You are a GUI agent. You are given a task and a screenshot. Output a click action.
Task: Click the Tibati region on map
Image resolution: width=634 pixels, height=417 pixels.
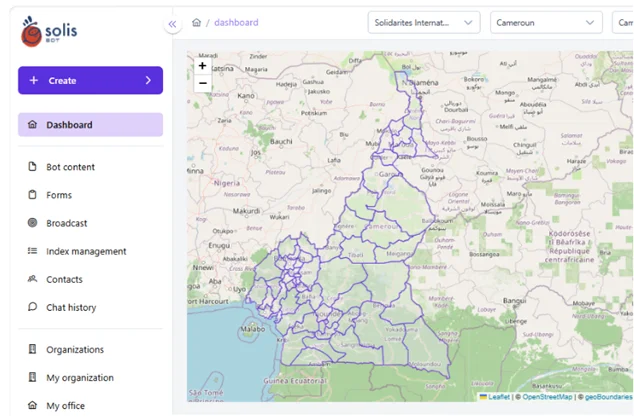pos(356,255)
